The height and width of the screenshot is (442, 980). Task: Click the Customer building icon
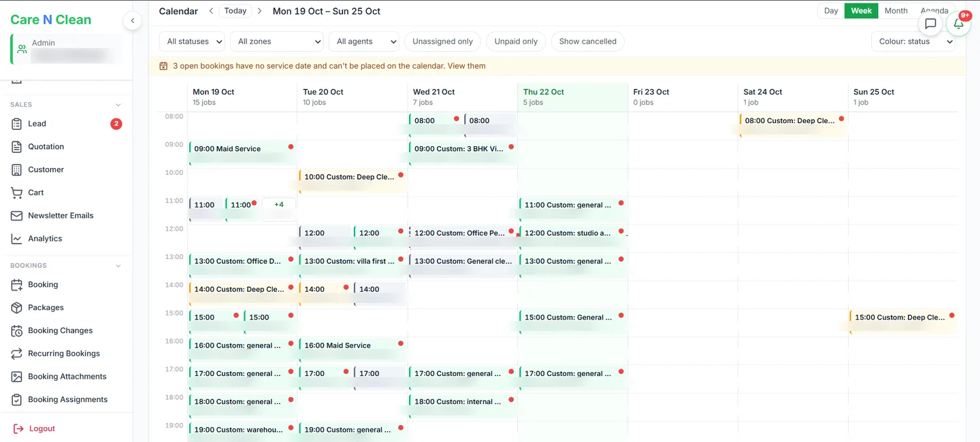pos(17,170)
